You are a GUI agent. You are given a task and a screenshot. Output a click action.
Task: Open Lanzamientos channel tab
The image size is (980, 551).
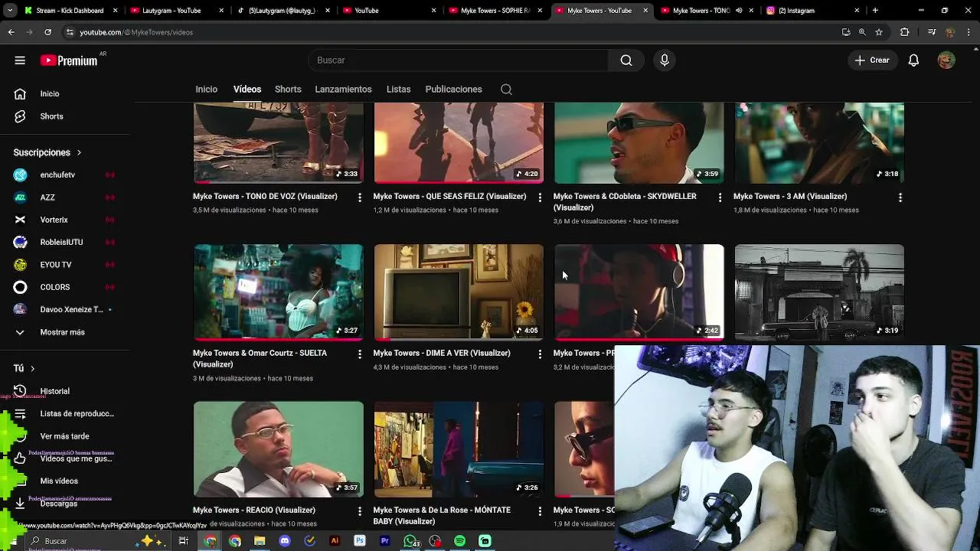click(x=343, y=90)
